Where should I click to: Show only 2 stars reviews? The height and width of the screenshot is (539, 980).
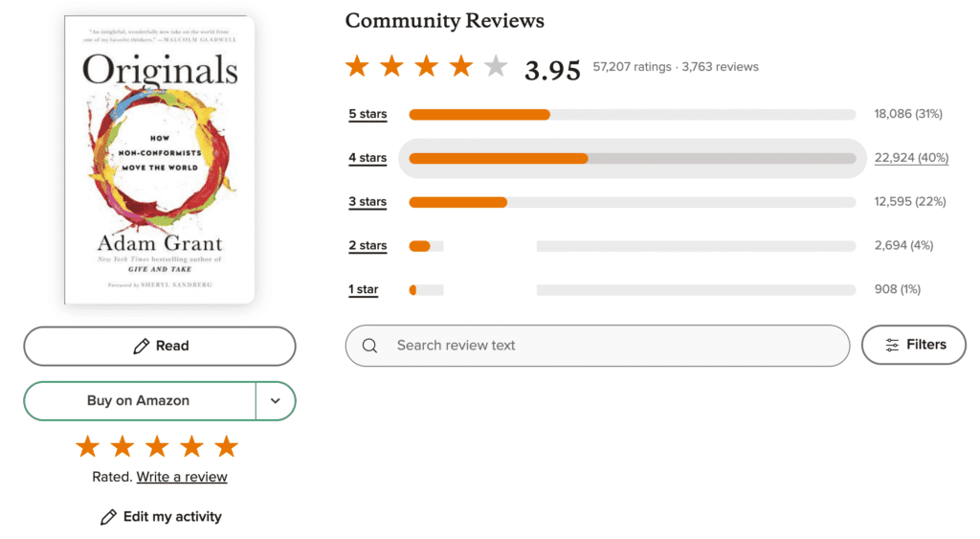(367, 246)
